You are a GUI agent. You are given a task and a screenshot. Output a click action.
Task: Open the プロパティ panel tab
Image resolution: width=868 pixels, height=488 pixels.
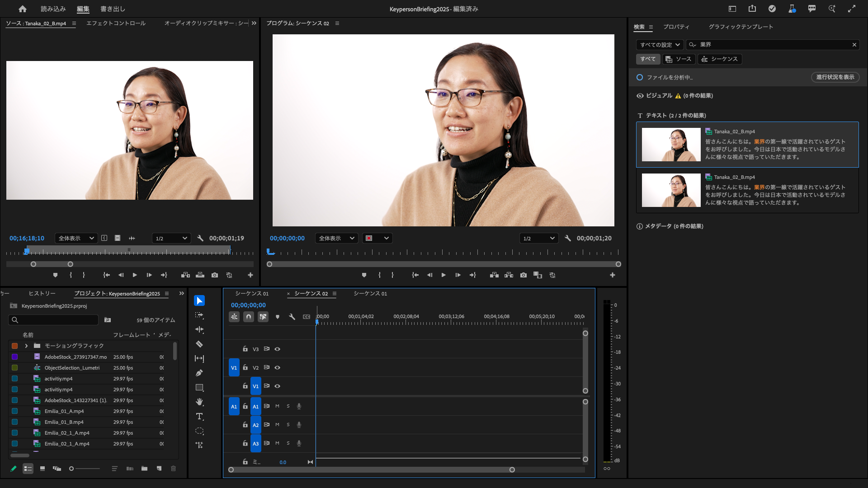676,27
